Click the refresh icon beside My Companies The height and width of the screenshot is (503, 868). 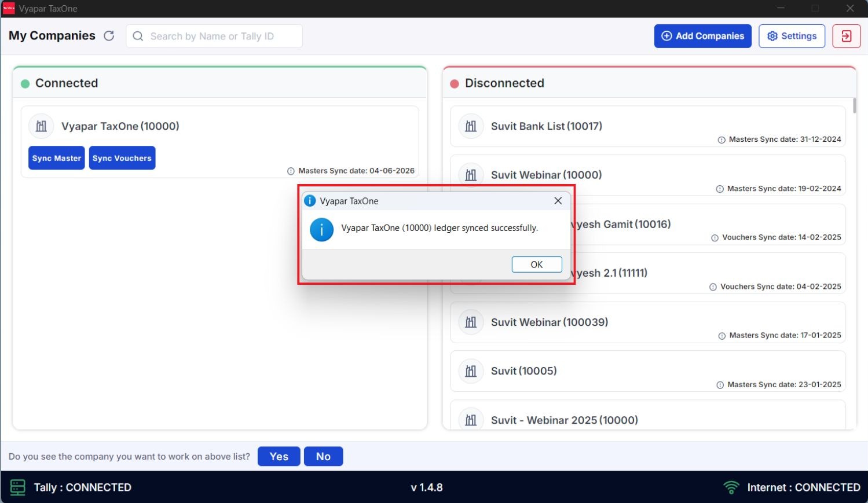[109, 36]
